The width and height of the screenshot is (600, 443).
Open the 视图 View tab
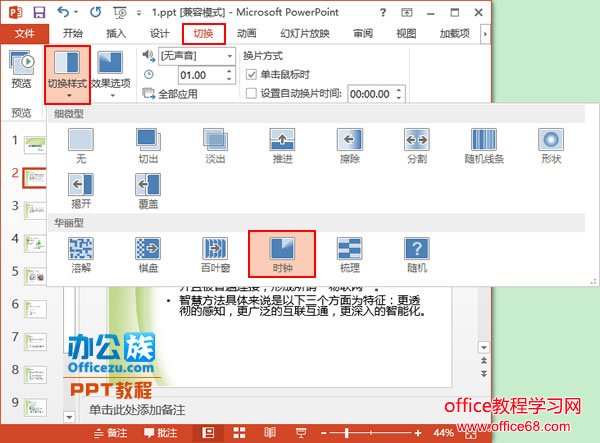pyautogui.click(x=406, y=34)
